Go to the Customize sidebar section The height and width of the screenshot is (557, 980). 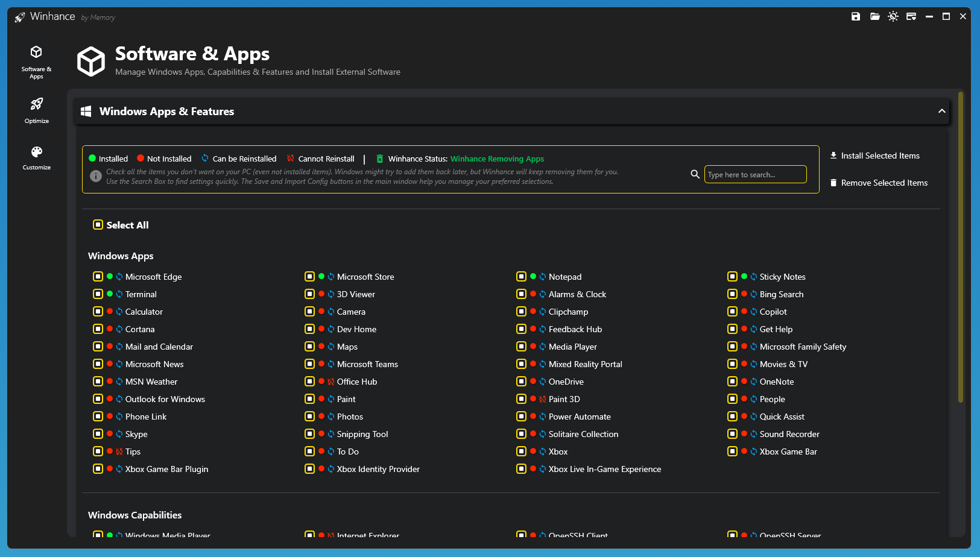[x=37, y=157]
